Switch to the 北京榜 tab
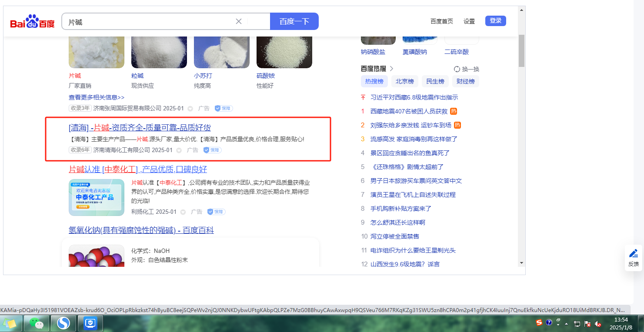 (405, 81)
